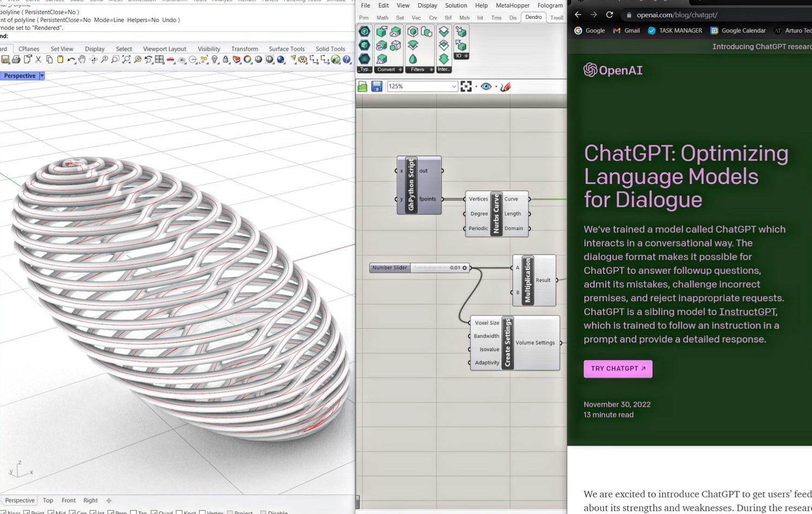Viewport: 812px width, 514px height.
Task: Go back in the browser
Action: tap(578, 15)
